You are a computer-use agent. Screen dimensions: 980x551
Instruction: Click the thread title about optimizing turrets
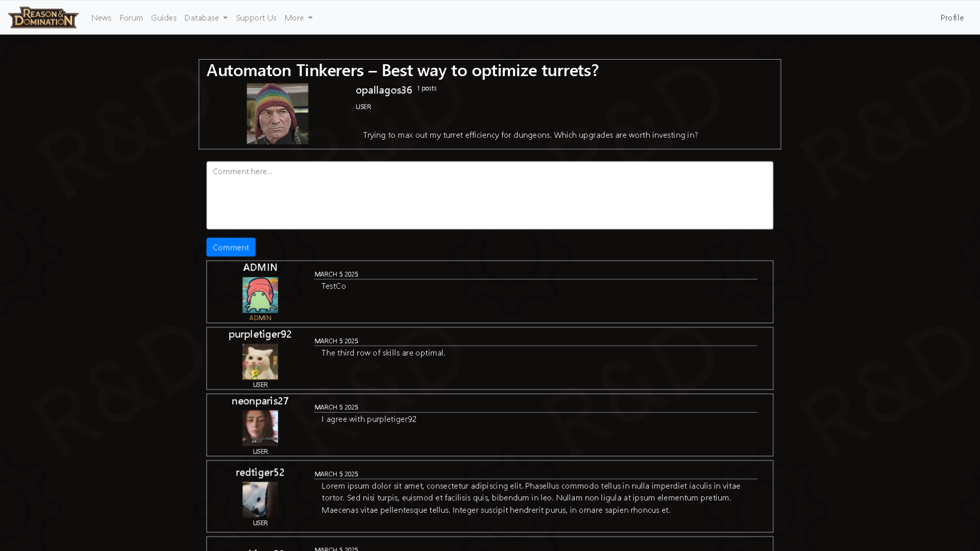point(403,70)
